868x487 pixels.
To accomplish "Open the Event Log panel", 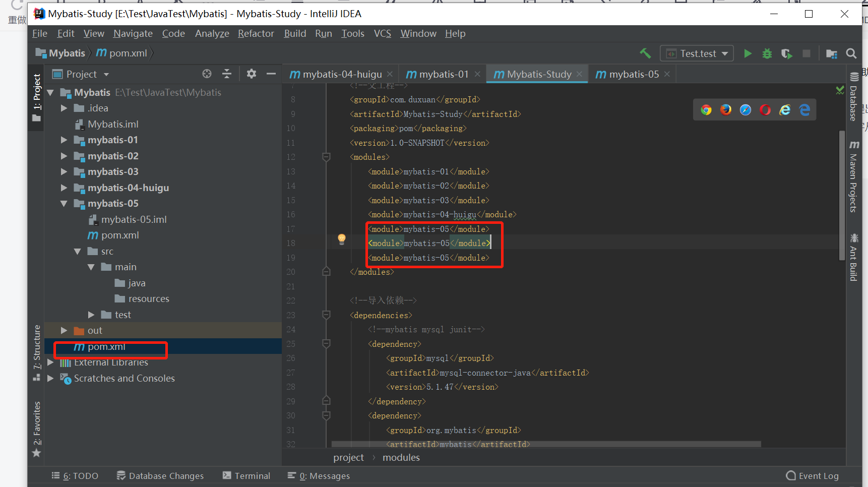I will 812,475.
